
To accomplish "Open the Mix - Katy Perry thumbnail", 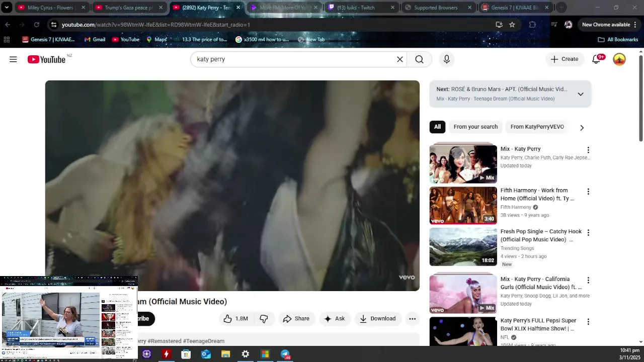I will point(463,164).
